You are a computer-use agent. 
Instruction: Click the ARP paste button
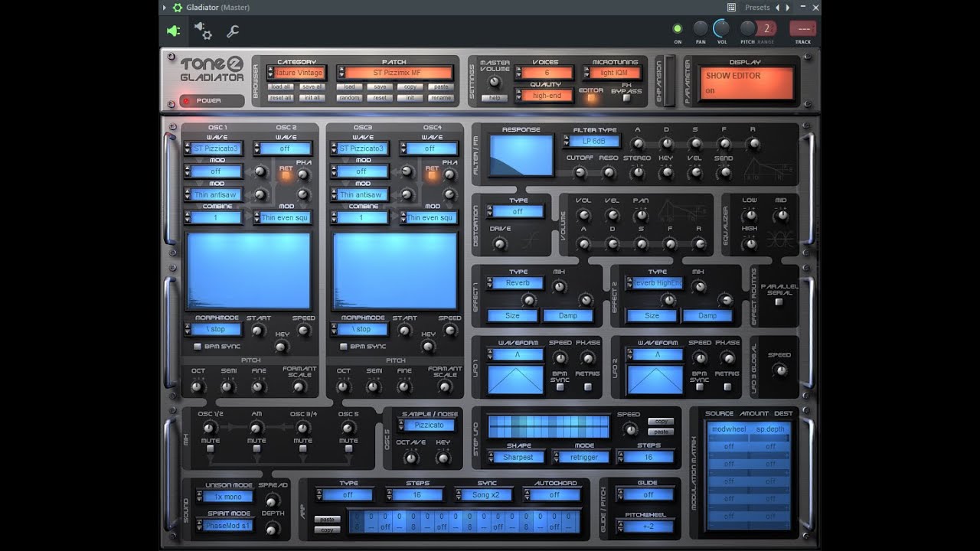pyautogui.click(x=327, y=520)
